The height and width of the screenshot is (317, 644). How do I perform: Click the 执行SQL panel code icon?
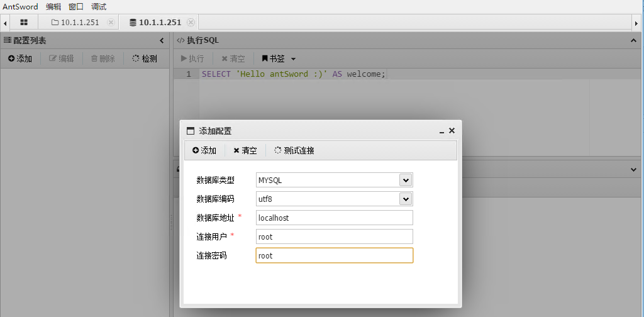pyautogui.click(x=180, y=40)
